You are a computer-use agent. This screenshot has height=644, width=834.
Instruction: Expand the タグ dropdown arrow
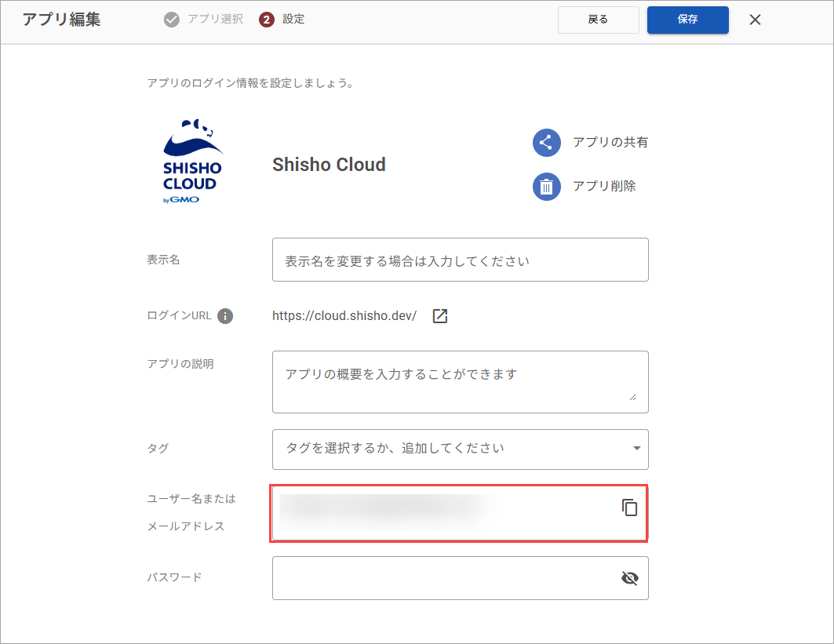[636, 449]
